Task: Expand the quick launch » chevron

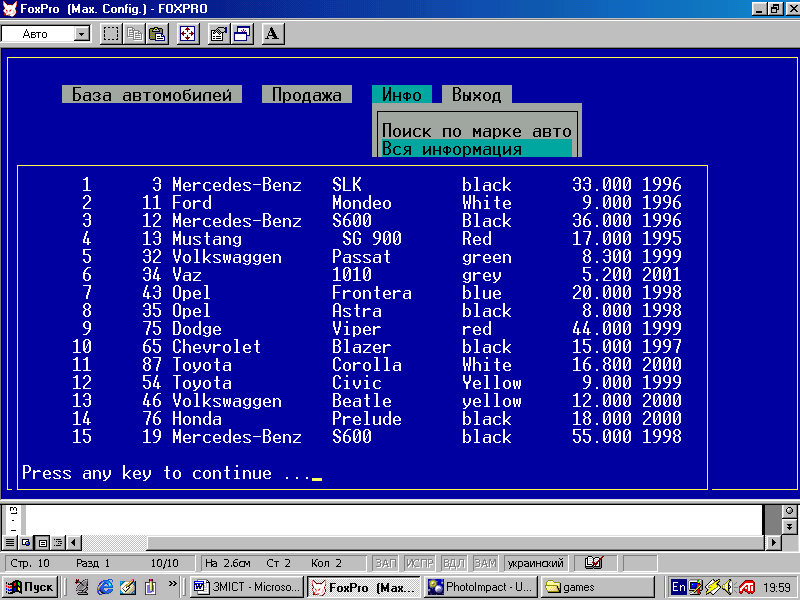Action: 172,583
